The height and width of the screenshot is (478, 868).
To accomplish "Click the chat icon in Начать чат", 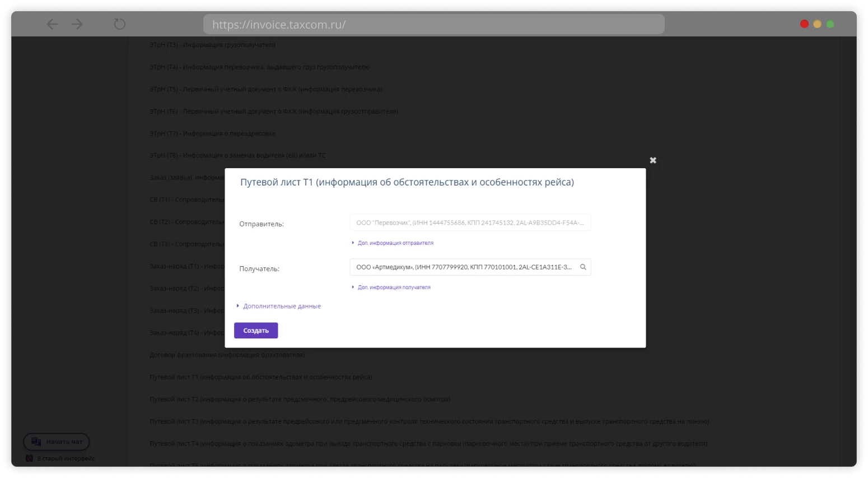I will (36, 442).
